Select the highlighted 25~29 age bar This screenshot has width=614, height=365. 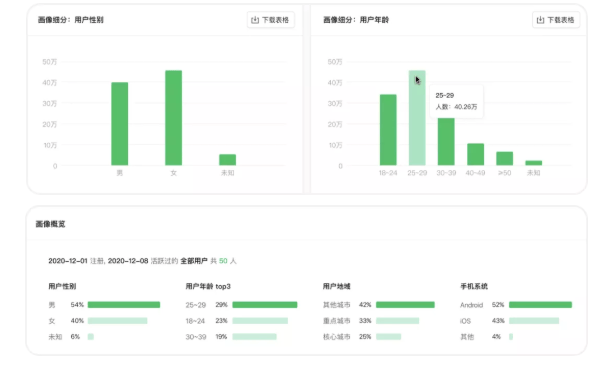point(417,118)
